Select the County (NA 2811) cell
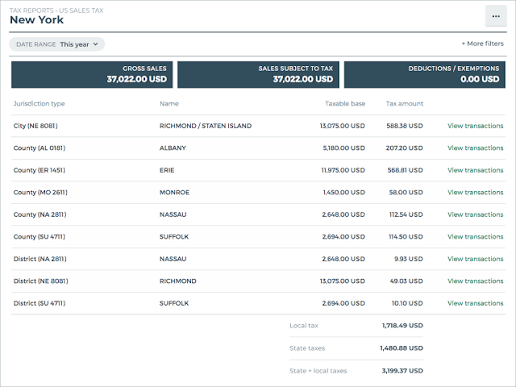 tap(40, 214)
